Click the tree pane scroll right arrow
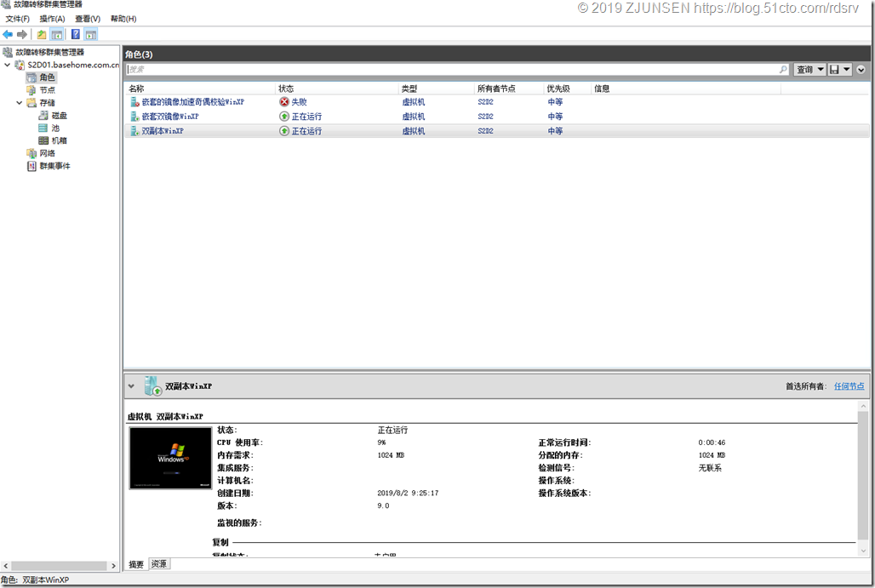Image resolution: width=875 pixels, height=588 pixels. tap(113, 566)
